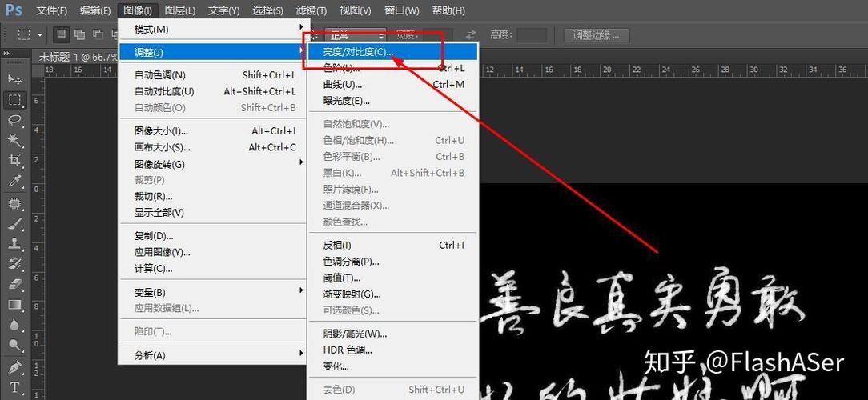The height and width of the screenshot is (400, 868).
Task: Open the 选择(S) menu
Action: pos(267,10)
